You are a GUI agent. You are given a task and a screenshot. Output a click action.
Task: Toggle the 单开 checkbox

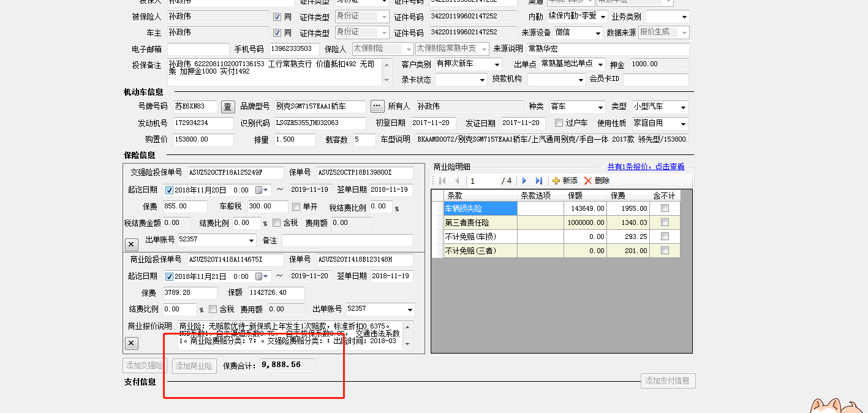296,206
